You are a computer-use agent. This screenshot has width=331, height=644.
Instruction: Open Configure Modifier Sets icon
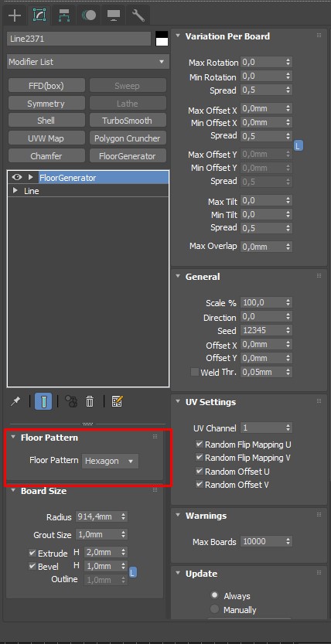(118, 401)
